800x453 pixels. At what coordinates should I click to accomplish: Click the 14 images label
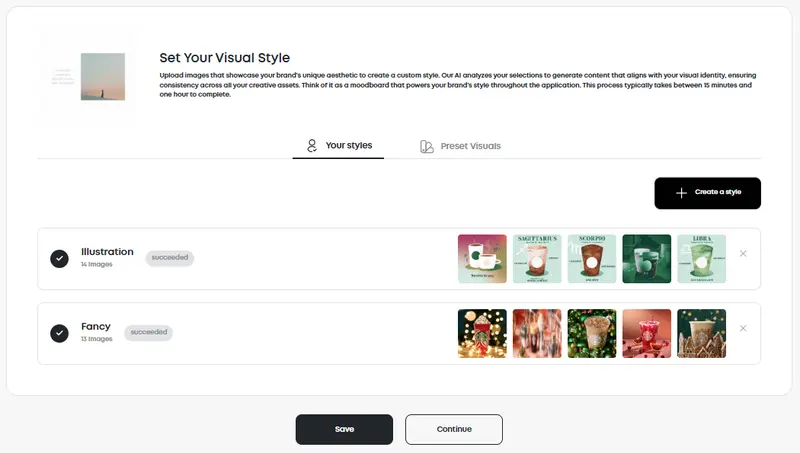click(x=96, y=264)
